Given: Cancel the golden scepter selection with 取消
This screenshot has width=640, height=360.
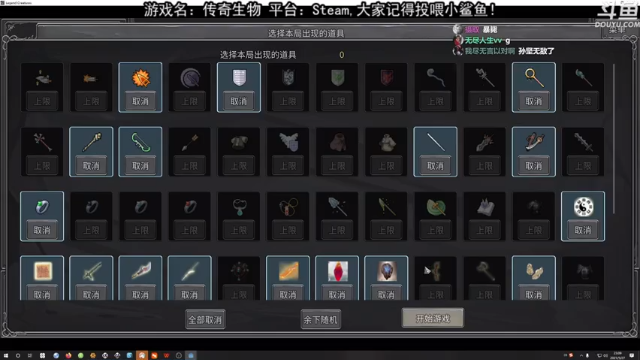Looking at the screenshot, I should pos(91,166).
